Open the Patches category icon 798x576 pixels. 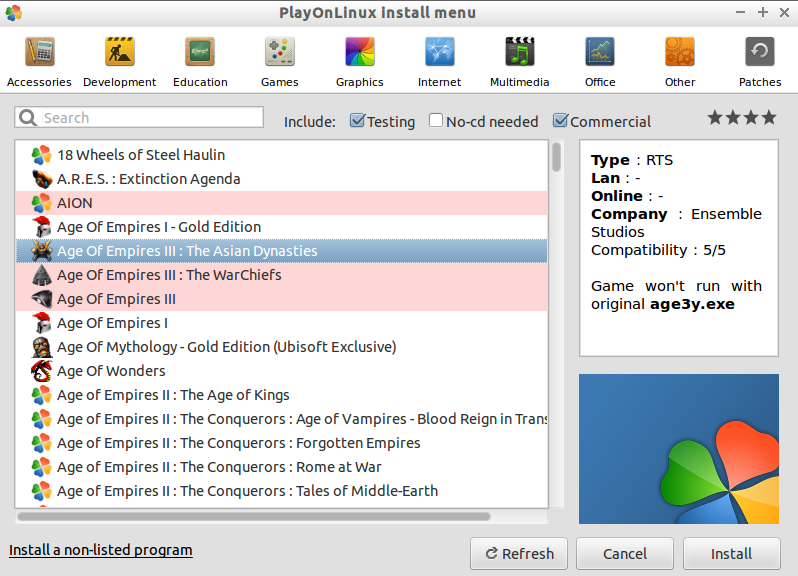coord(760,52)
